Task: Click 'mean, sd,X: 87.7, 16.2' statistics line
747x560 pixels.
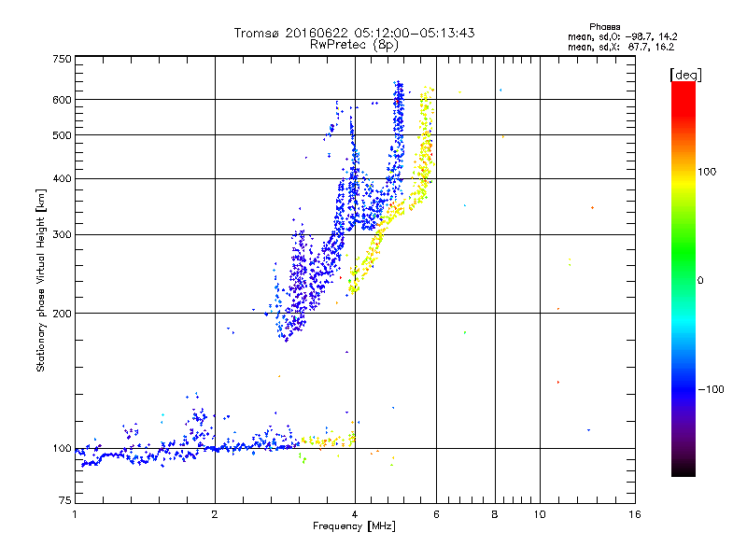Action: click(x=621, y=48)
